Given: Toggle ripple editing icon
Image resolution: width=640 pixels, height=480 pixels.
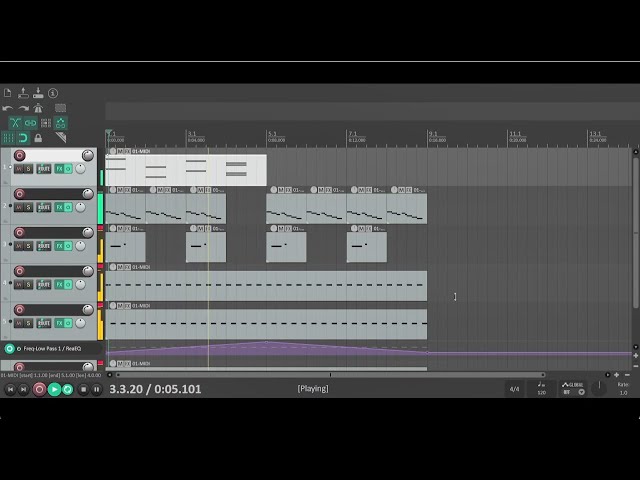Looking at the screenshot, I should [x=46, y=123].
